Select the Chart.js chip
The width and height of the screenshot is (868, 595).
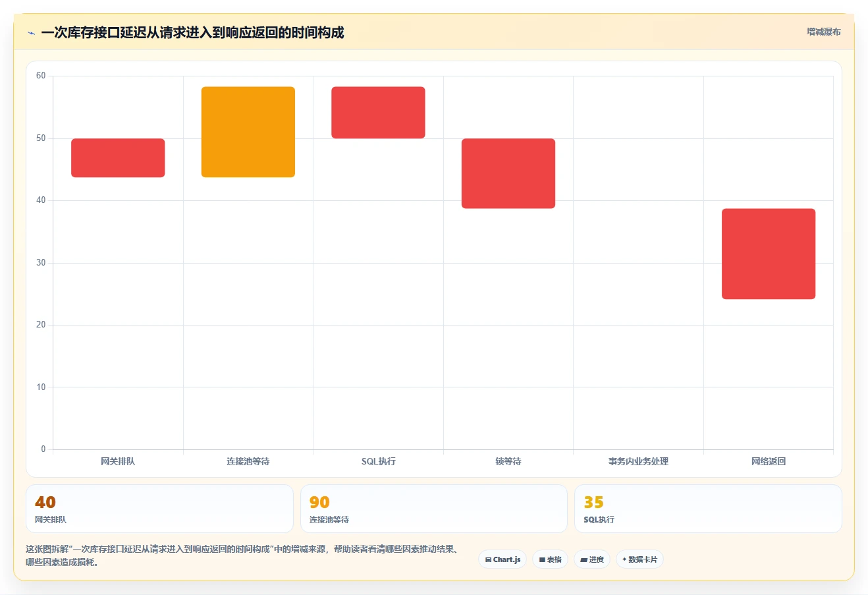pos(502,559)
